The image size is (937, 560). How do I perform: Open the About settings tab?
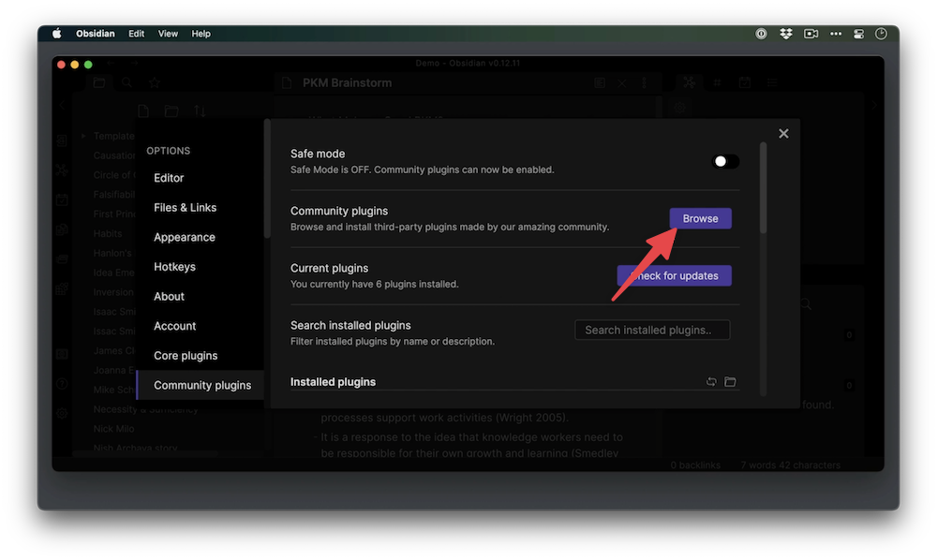coord(169,297)
